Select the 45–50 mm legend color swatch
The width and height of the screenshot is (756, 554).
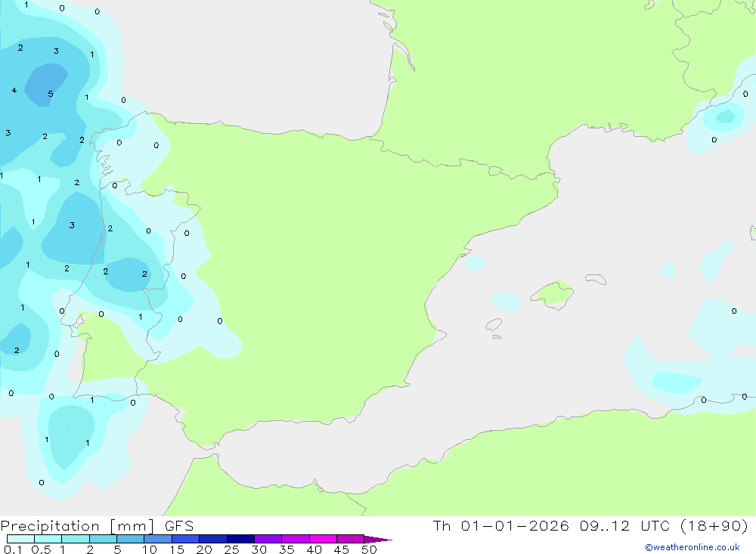click(x=351, y=539)
